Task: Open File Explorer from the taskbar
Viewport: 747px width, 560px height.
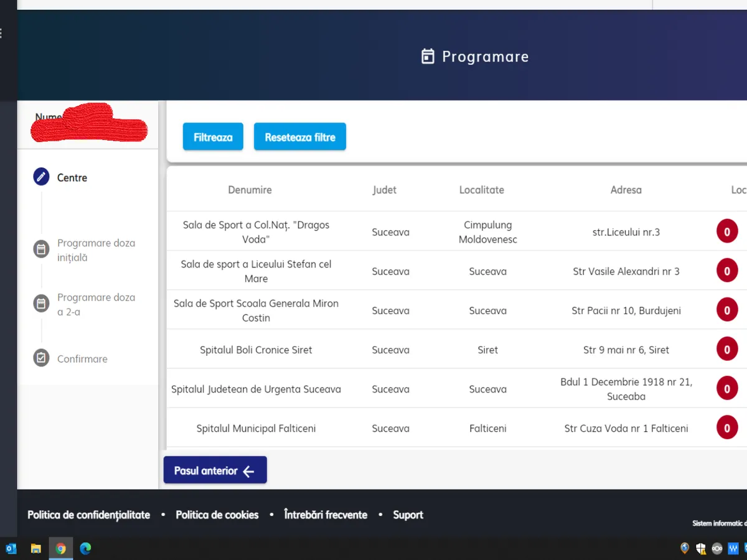Action: tap(36, 548)
